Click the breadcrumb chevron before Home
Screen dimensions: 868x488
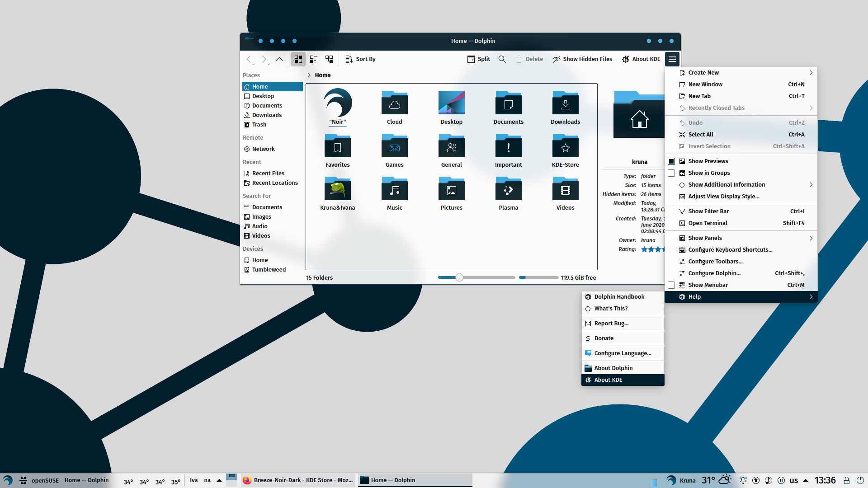click(309, 75)
